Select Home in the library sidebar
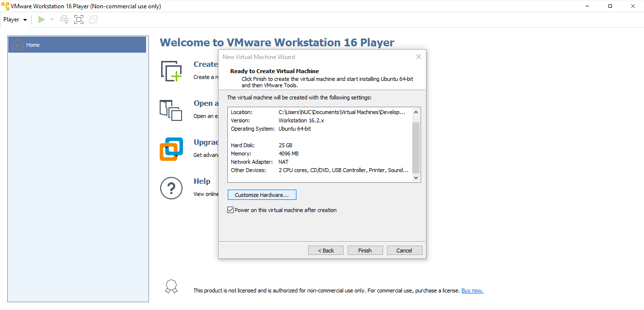The width and height of the screenshot is (644, 310). click(77, 45)
